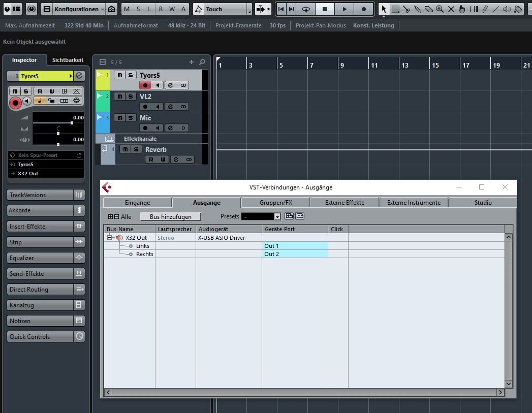The image size is (532, 413).
Task: Open track search magnifier in track list
Action: click(202, 62)
